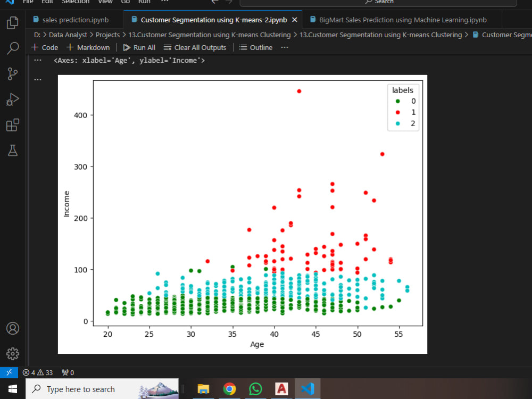Open the Selection menu
The image size is (532, 399).
tap(76, 2)
